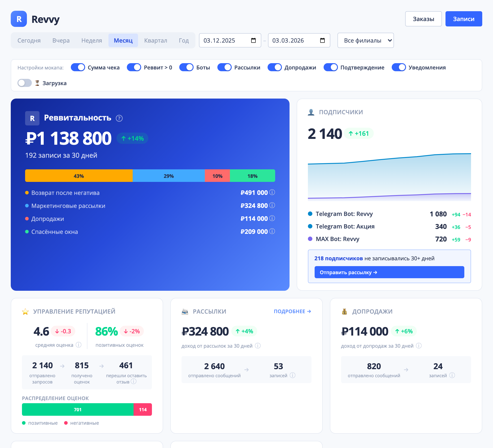Click info icon beside ₽209 000
Screen dimensions: 493x448
pyautogui.click(x=272, y=231)
